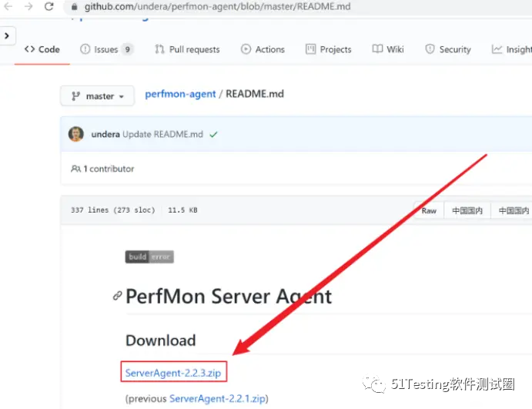Open the Code tab

click(x=42, y=49)
